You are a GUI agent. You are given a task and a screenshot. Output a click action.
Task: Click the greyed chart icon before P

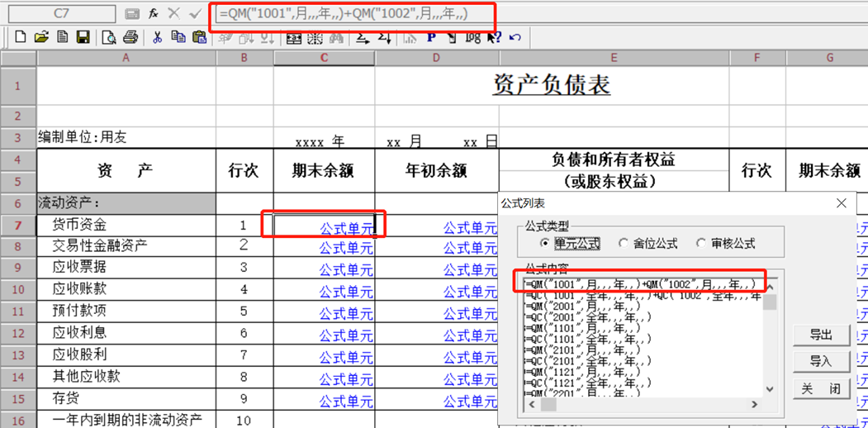[x=410, y=38]
